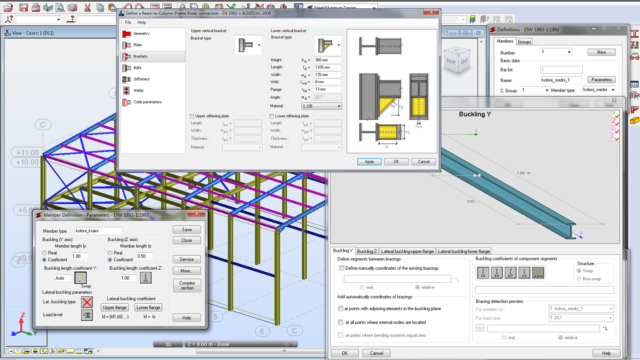The height and width of the screenshot is (360, 640).
Task: Click Service button in Member Definition dialog
Action: pyautogui.click(x=187, y=259)
